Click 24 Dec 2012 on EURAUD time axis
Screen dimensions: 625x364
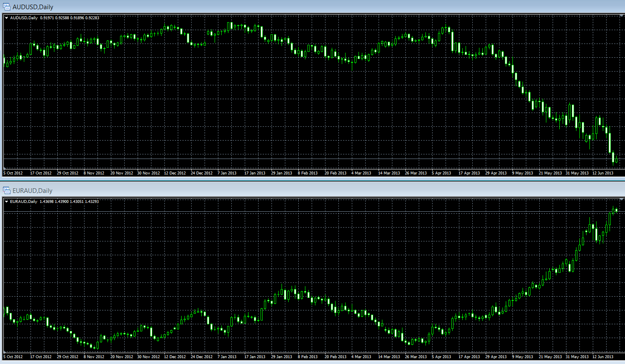(202, 357)
